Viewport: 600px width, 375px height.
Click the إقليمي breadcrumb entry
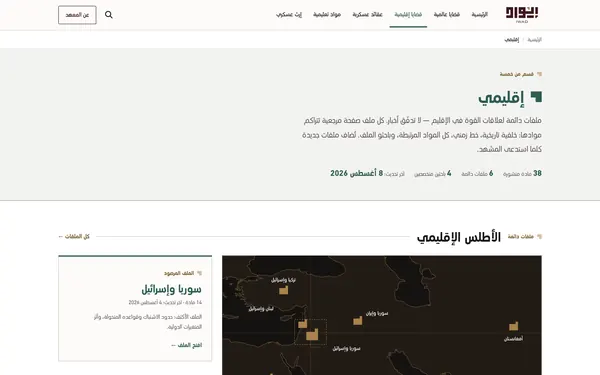512,39
